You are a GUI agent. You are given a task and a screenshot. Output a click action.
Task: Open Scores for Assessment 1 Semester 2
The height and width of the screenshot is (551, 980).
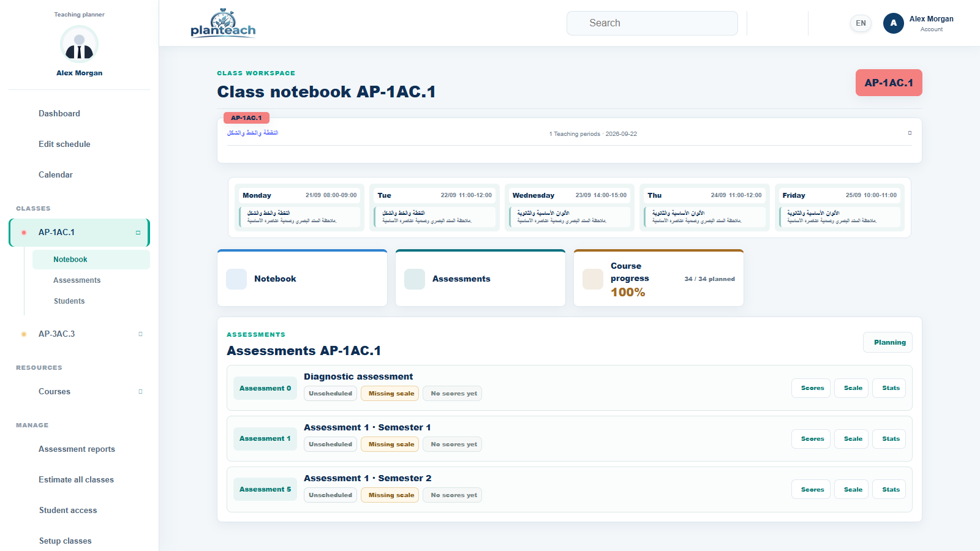[x=810, y=490]
